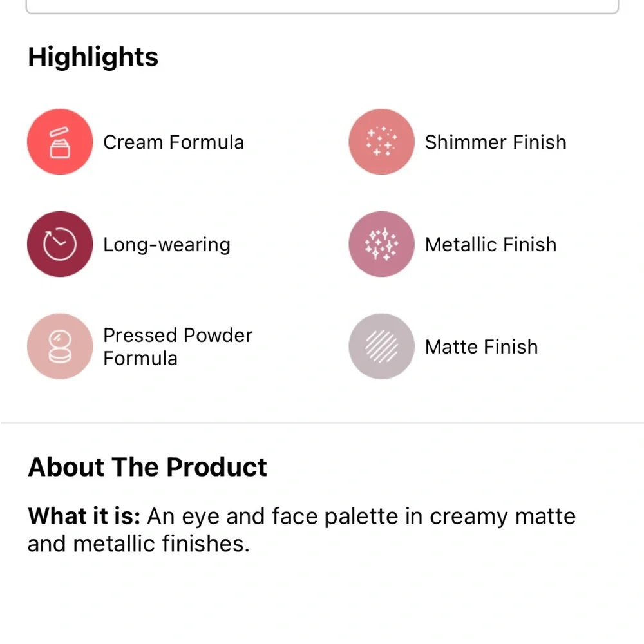Image resolution: width=644 pixels, height=644 pixels.
Task: Click the "Highlights" section heading
Action: click(x=93, y=57)
